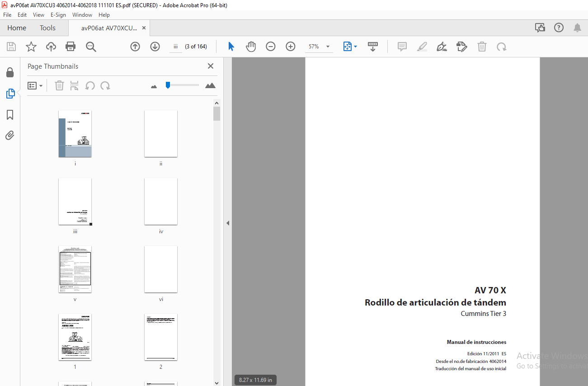
Task: Add a sticky note comment
Action: pyautogui.click(x=402, y=47)
